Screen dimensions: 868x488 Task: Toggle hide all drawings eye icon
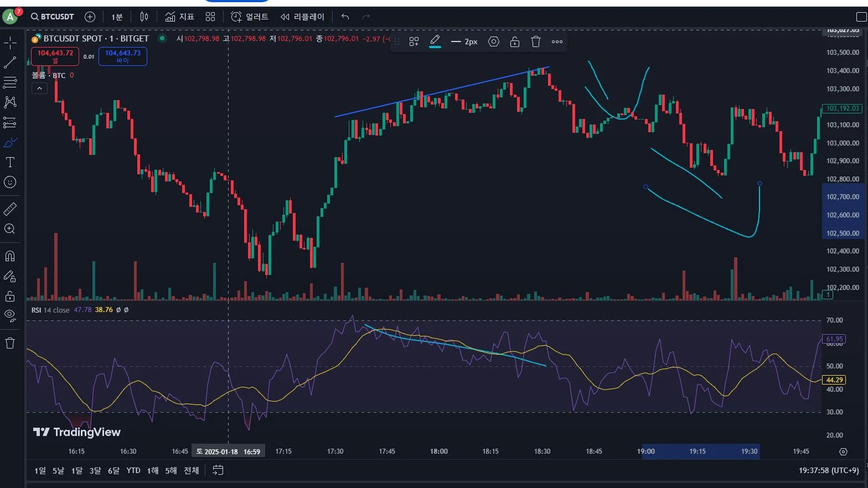(x=10, y=316)
